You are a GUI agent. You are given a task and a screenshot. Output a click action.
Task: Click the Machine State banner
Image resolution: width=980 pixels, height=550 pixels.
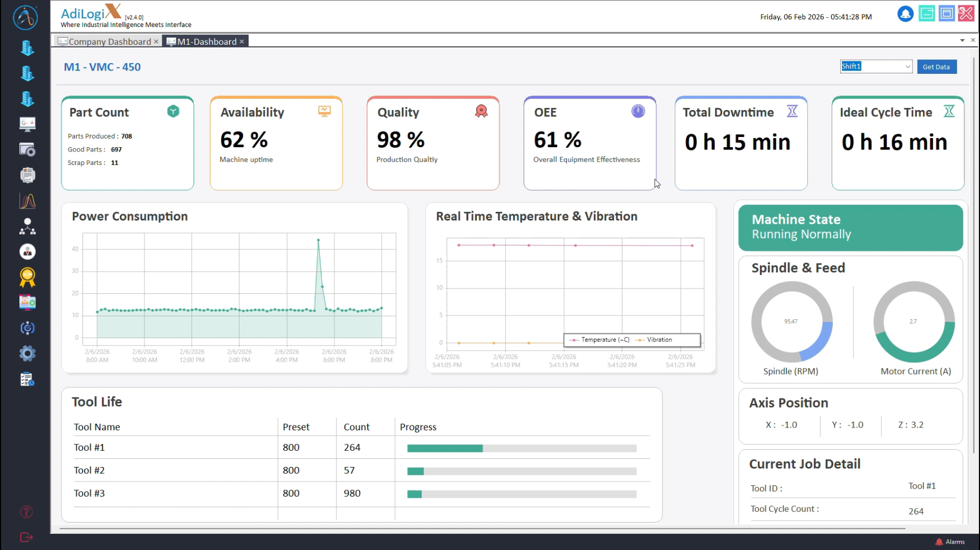[x=850, y=227]
